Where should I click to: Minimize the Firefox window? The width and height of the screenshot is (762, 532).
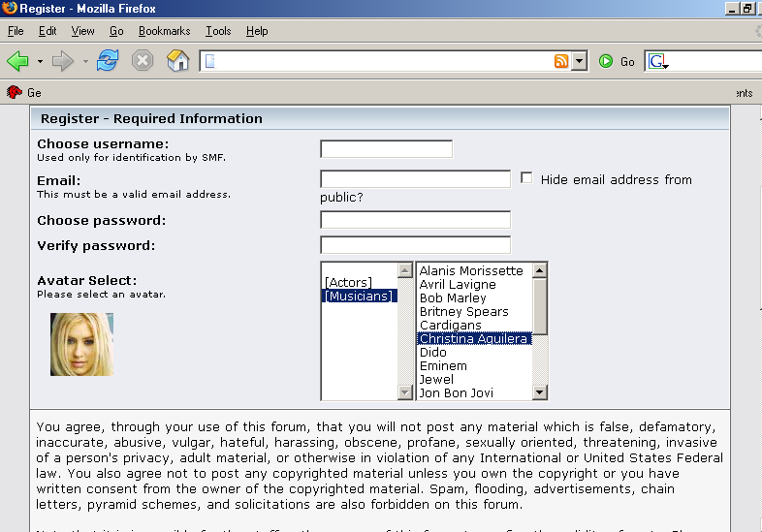(x=732, y=9)
